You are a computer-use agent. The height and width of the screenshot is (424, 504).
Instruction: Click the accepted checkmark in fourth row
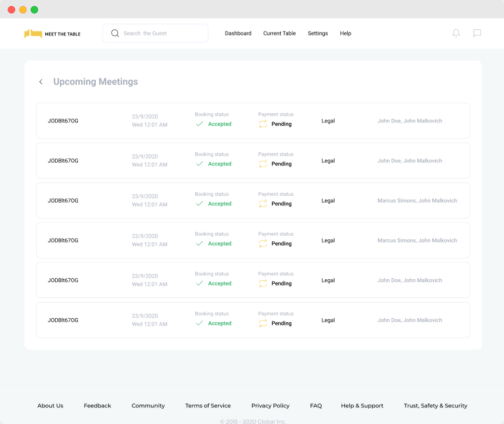[x=199, y=244]
